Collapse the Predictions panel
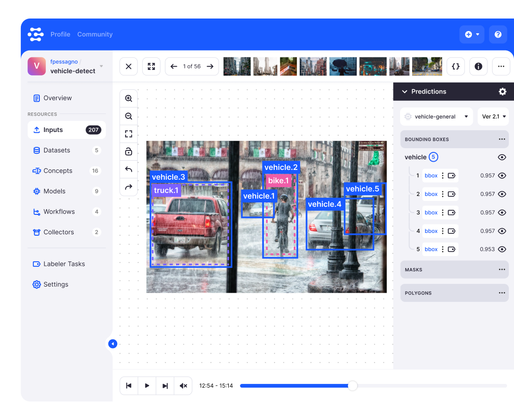Screen dimensions: 514x420 coord(404,92)
